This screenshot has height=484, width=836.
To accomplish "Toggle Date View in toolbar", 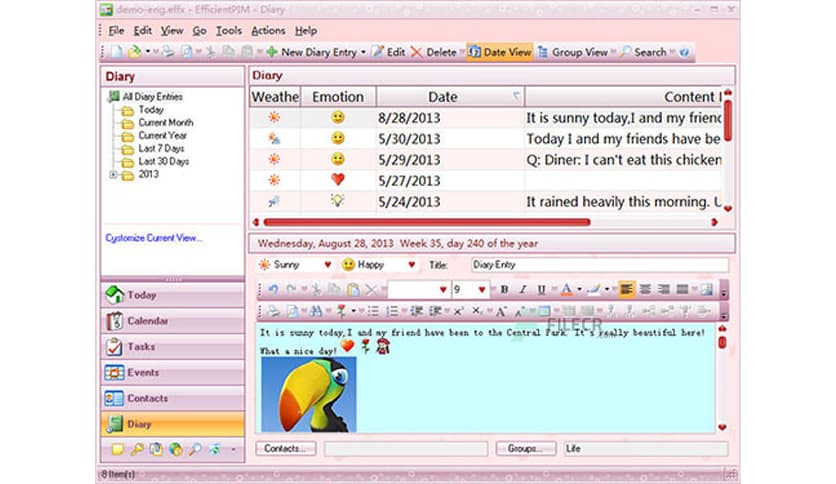I will coord(500,52).
